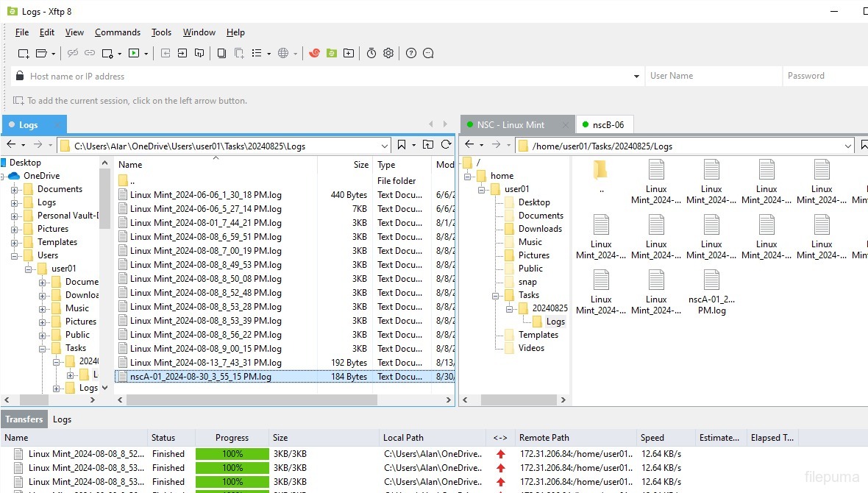
Task: Click the stopwatch icon in toolbar
Action: click(371, 53)
